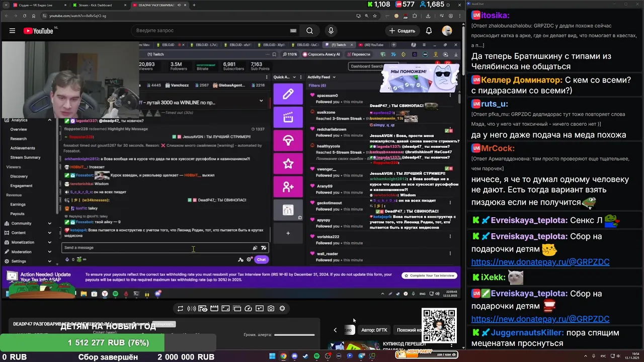Toggle the loop icon in player toolbar
644x362 pixels.
[x=180, y=309]
